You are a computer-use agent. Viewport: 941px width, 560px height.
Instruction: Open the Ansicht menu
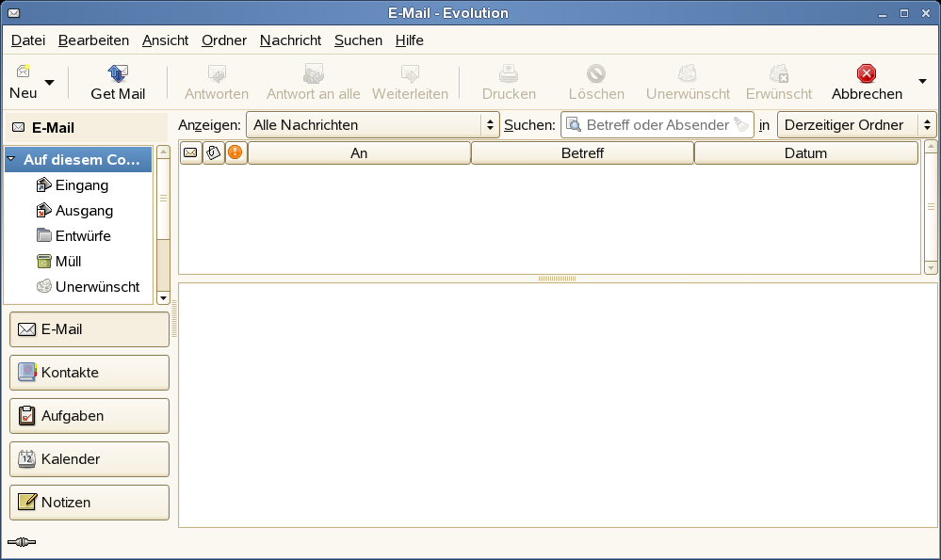point(165,40)
